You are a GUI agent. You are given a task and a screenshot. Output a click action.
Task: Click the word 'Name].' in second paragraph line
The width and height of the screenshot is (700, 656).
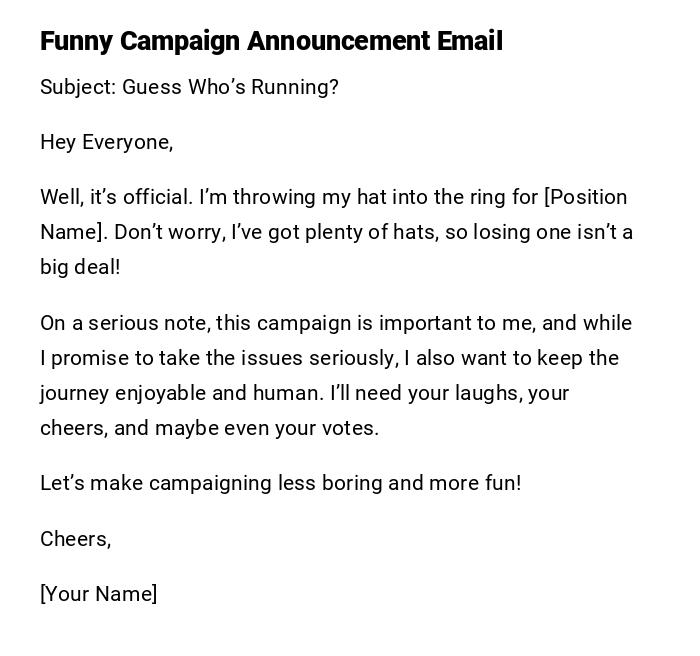pyautogui.click(x=73, y=232)
